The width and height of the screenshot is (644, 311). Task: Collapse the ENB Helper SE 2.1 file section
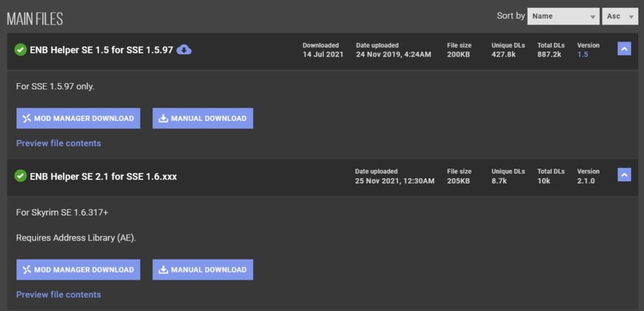pos(624,175)
